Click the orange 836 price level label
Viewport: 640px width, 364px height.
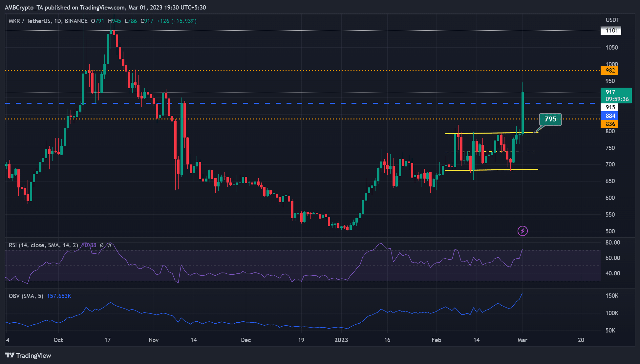(610, 124)
